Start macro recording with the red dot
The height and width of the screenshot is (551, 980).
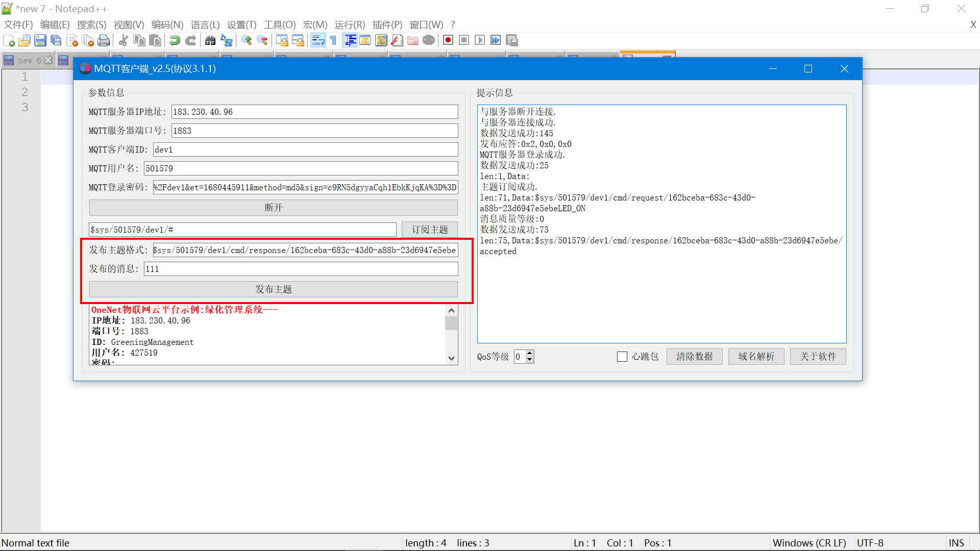tap(448, 40)
